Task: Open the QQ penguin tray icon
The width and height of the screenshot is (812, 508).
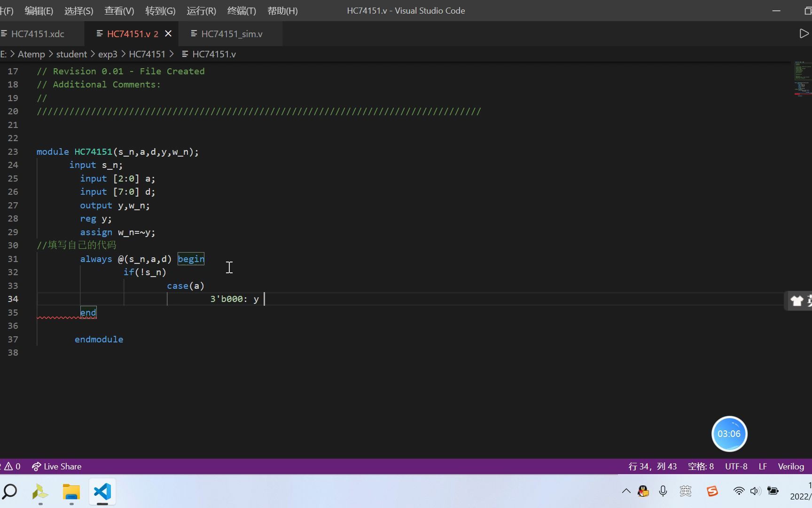Action: pos(643,492)
